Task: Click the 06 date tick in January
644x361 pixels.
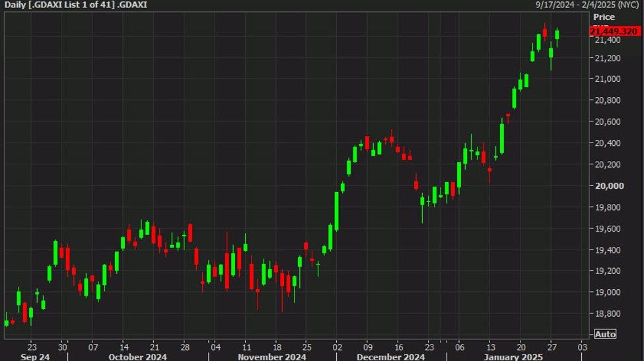Action: click(x=460, y=347)
